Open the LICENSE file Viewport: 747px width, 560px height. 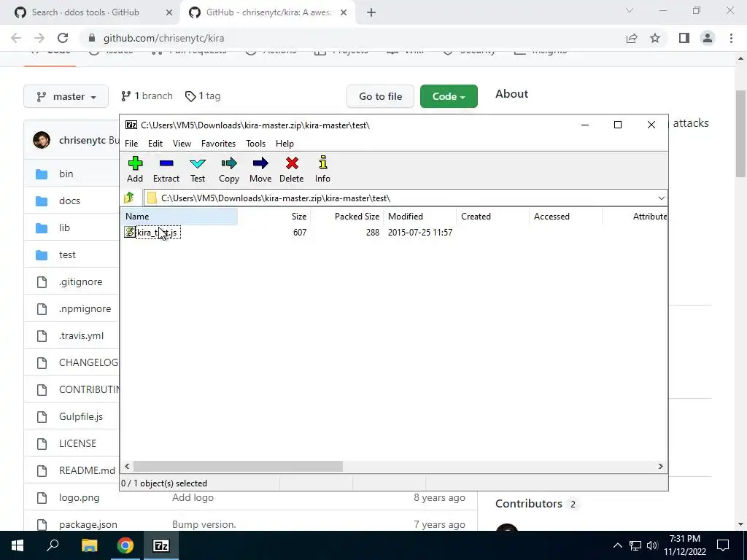[x=77, y=443]
